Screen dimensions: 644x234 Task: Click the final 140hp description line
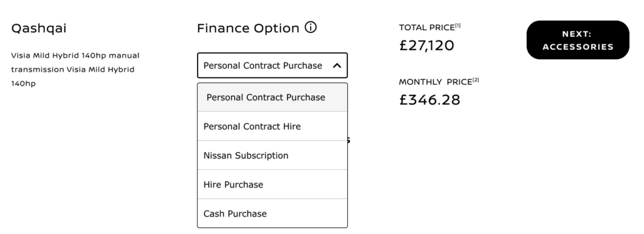(23, 83)
